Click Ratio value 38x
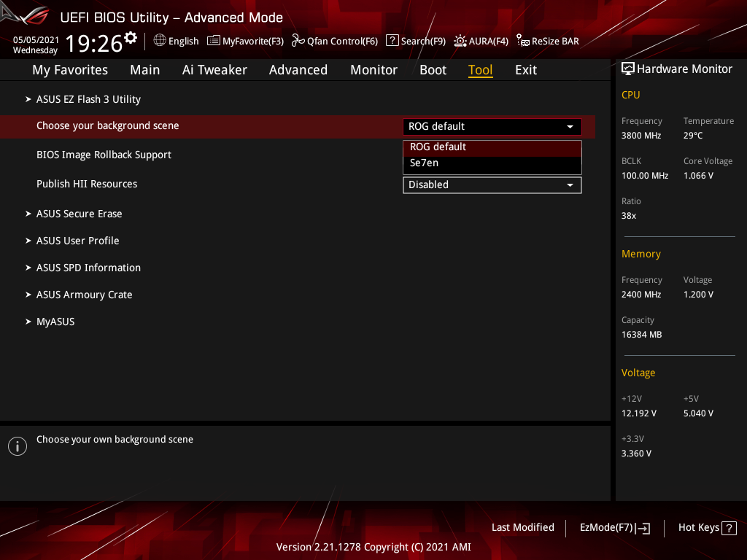Image resolution: width=747 pixels, height=560 pixels. (628, 216)
